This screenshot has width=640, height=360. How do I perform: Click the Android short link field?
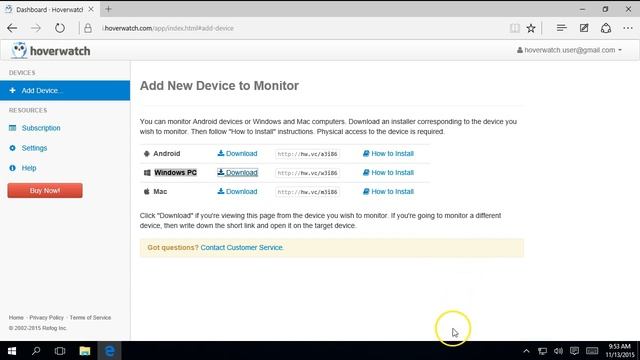click(307, 154)
